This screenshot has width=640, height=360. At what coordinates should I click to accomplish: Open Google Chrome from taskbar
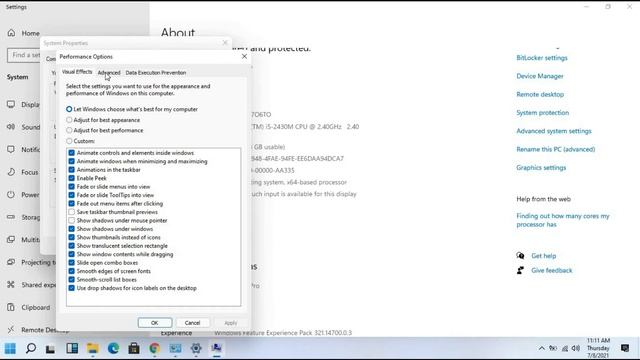pos(155,348)
